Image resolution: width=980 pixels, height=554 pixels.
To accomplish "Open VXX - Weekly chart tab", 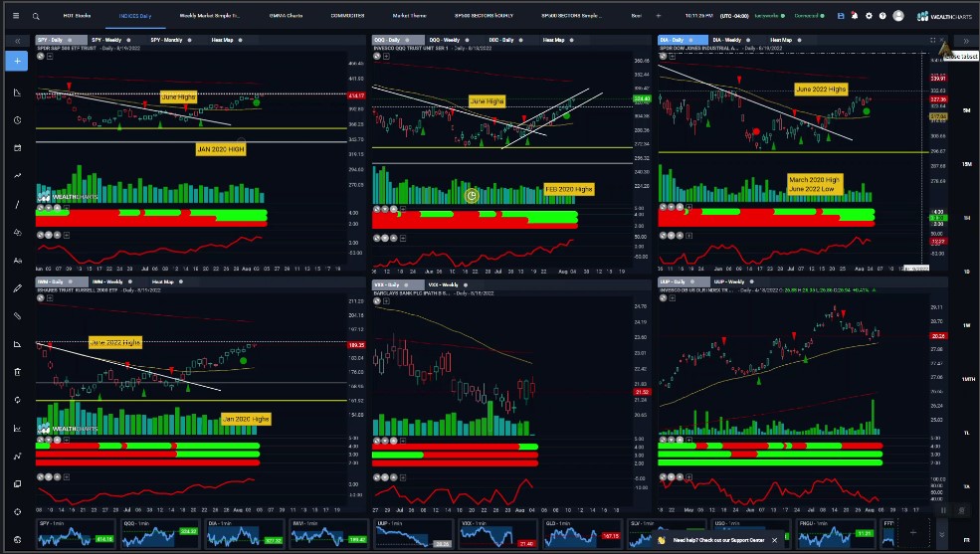I will pyautogui.click(x=443, y=284).
